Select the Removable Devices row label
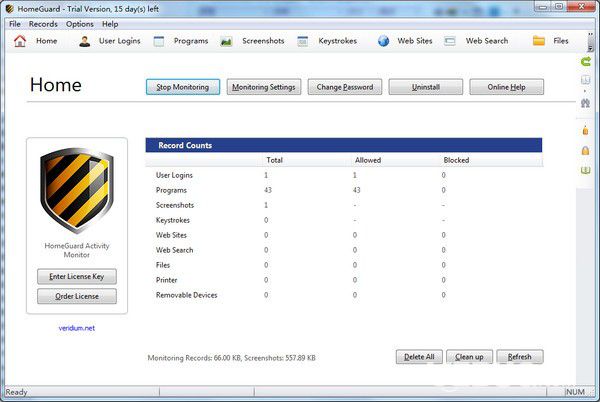This screenshot has height=402, width=600. (186, 295)
